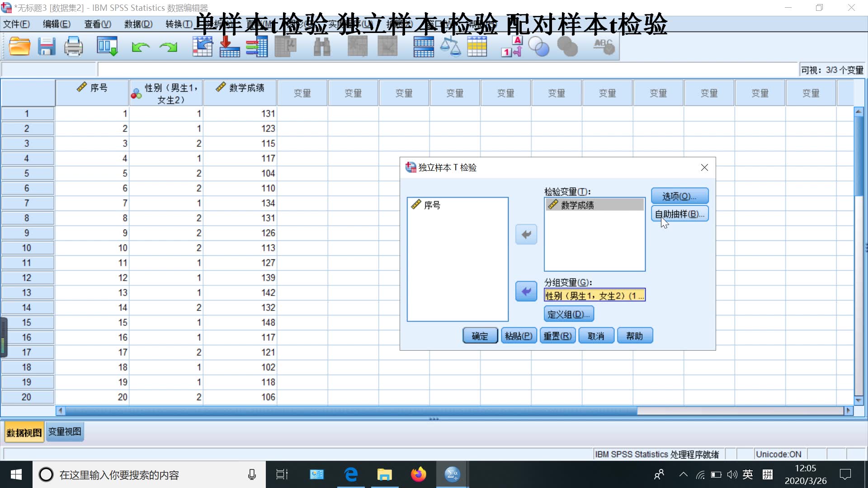This screenshot has width=868, height=488.
Task: Open the notification center icon
Action: point(845,474)
